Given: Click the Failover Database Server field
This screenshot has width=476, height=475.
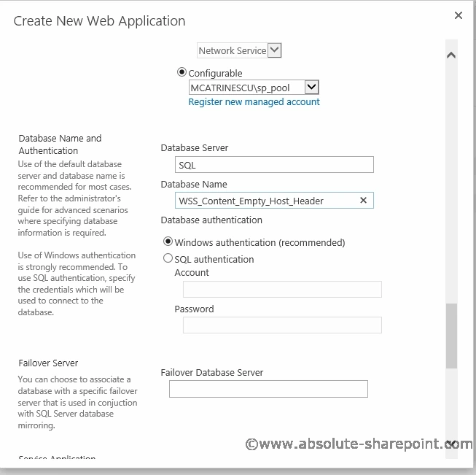Looking at the screenshot, I should 268,389.
